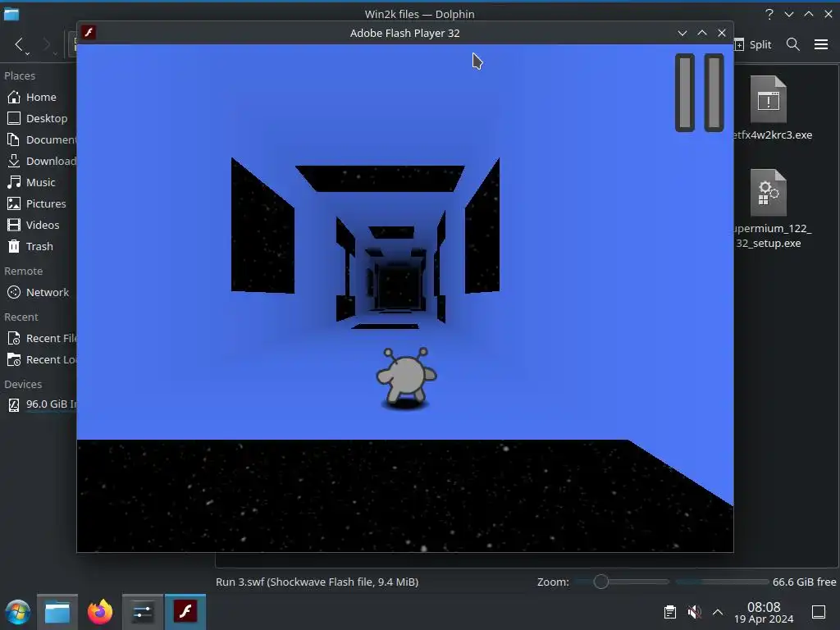Minimize the Adobe Flash Player window
This screenshot has width=840, height=630.
click(x=682, y=33)
